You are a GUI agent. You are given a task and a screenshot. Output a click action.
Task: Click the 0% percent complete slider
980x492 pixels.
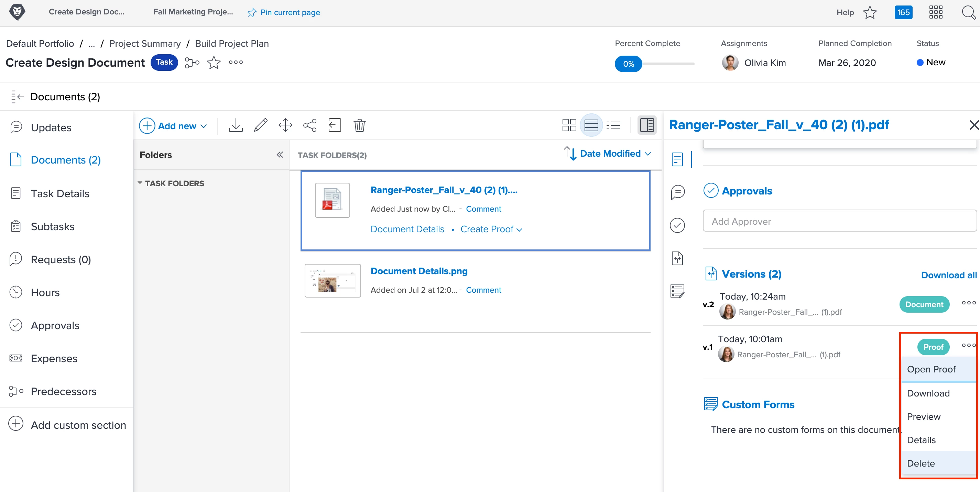[x=629, y=64]
